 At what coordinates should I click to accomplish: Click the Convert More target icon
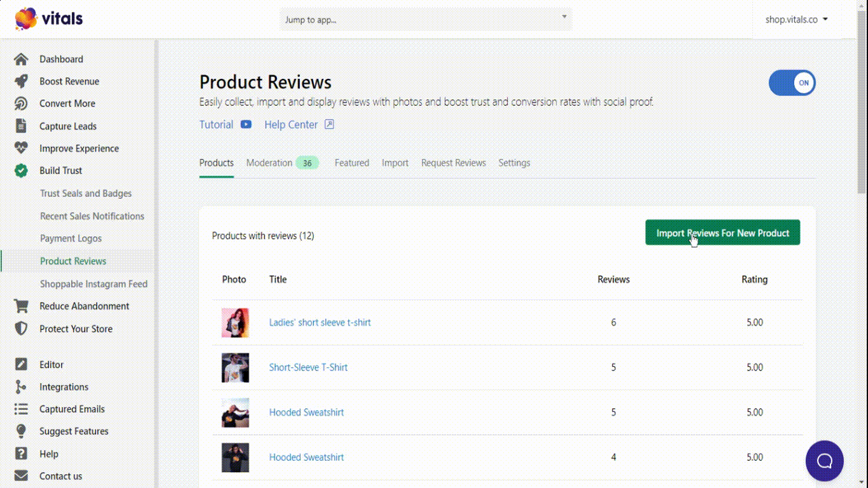click(21, 104)
